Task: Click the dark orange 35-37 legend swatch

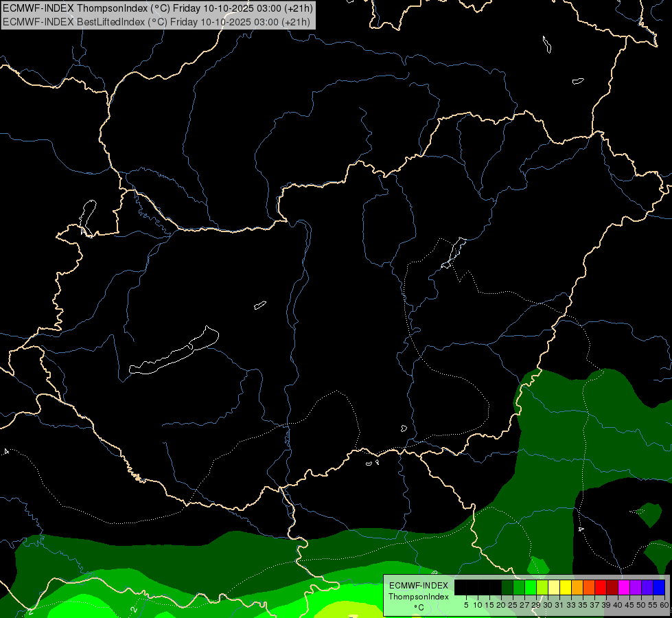Action: tap(589, 588)
